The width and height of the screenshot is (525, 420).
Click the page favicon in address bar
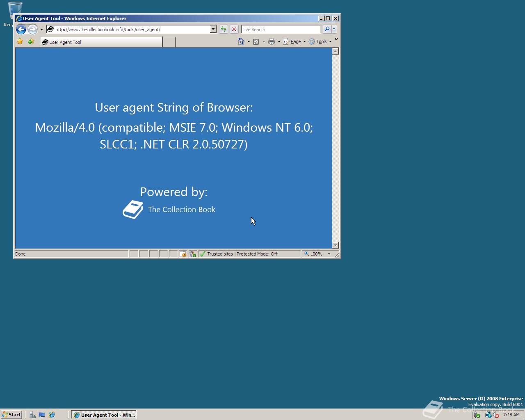50,29
